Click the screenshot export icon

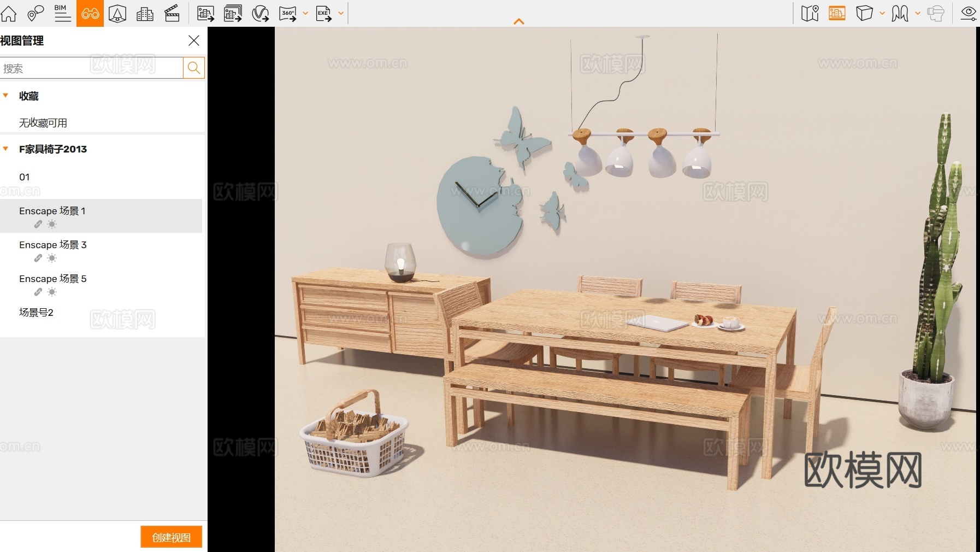coord(205,13)
